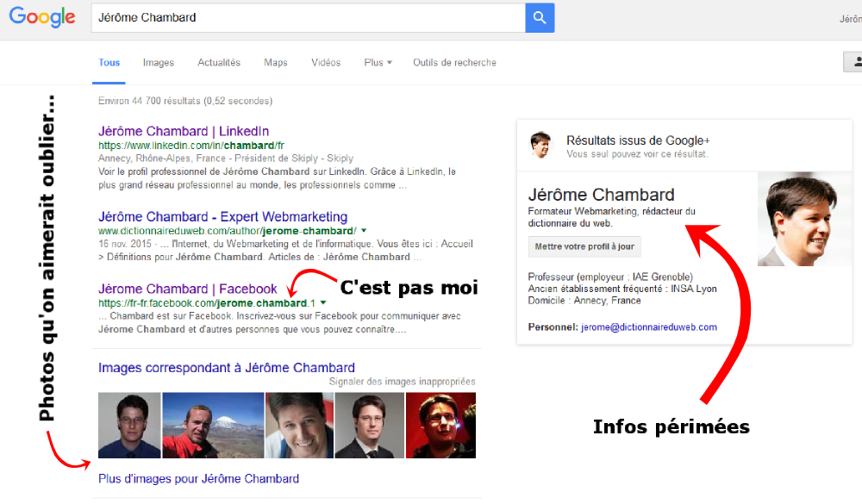This screenshot has width=862, height=504.
Task: Open fourth thumbnail of man in suit
Action: coord(369,426)
